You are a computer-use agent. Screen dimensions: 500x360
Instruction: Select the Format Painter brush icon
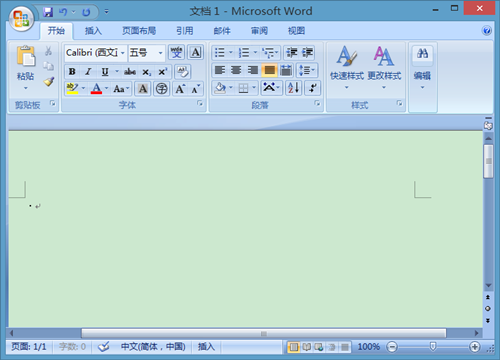49,82
